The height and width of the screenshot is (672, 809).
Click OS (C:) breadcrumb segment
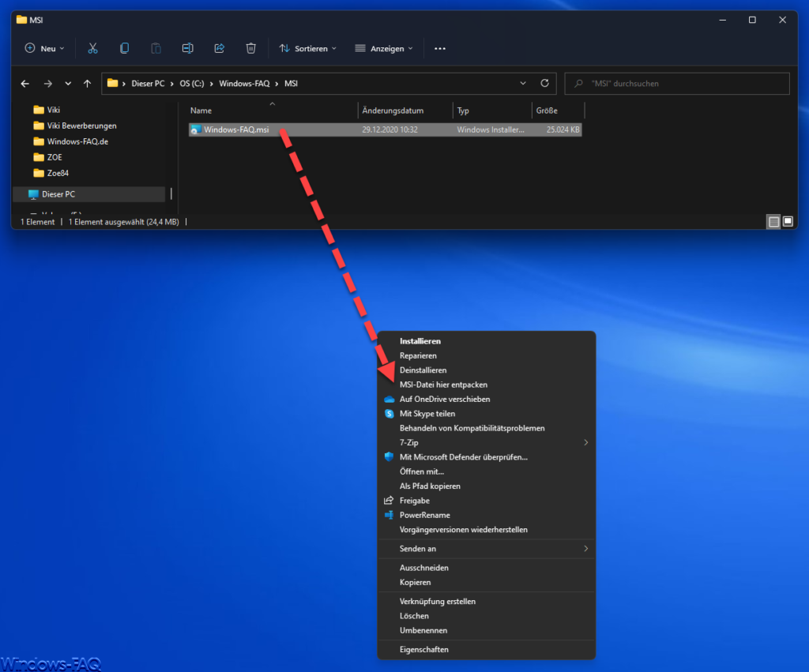[x=192, y=84]
